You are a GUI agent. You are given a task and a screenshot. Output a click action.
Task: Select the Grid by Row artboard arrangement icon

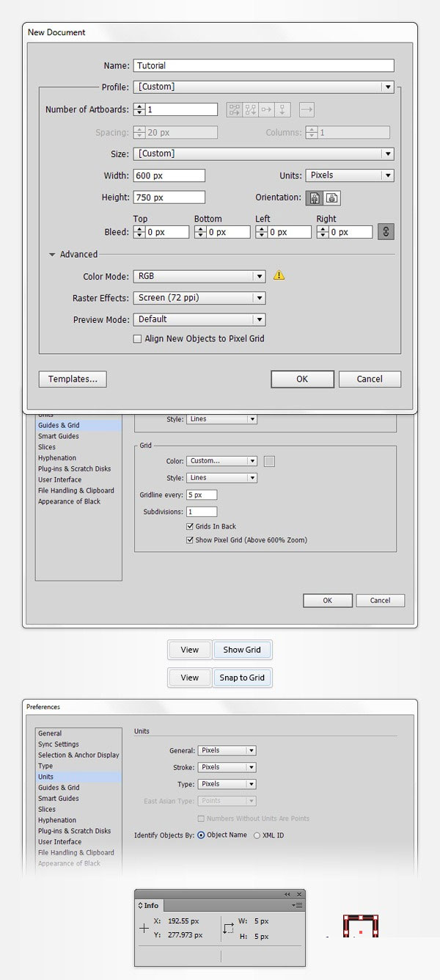tap(235, 109)
